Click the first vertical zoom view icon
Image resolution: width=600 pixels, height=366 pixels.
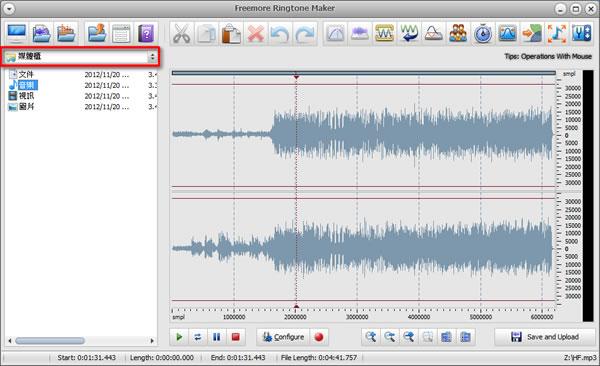pos(446,337)
